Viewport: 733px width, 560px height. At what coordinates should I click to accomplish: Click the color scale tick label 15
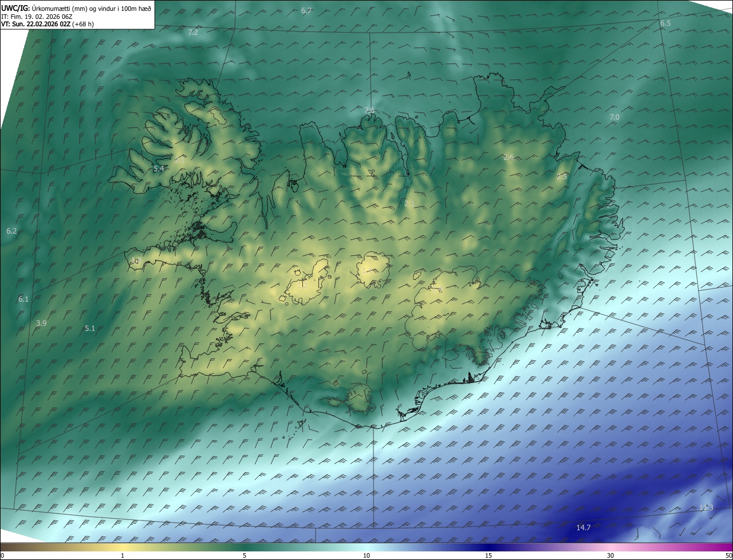click(x=488, y=555)
